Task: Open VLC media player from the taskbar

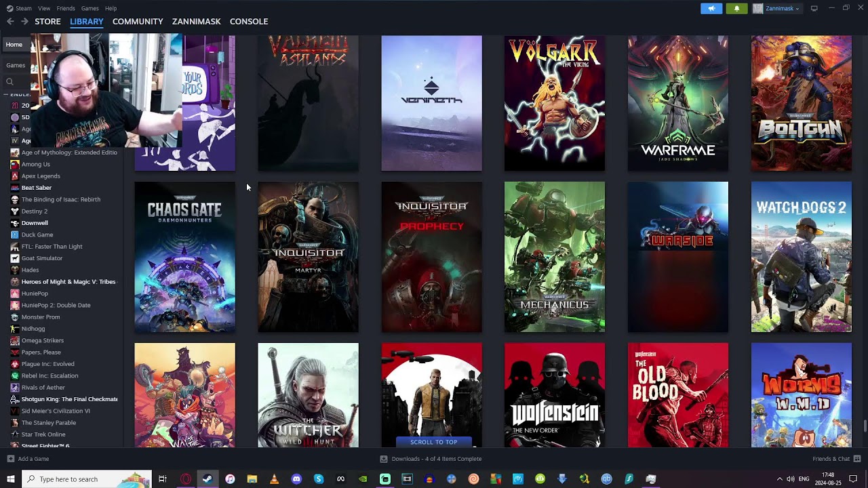Action: [274, 479]
